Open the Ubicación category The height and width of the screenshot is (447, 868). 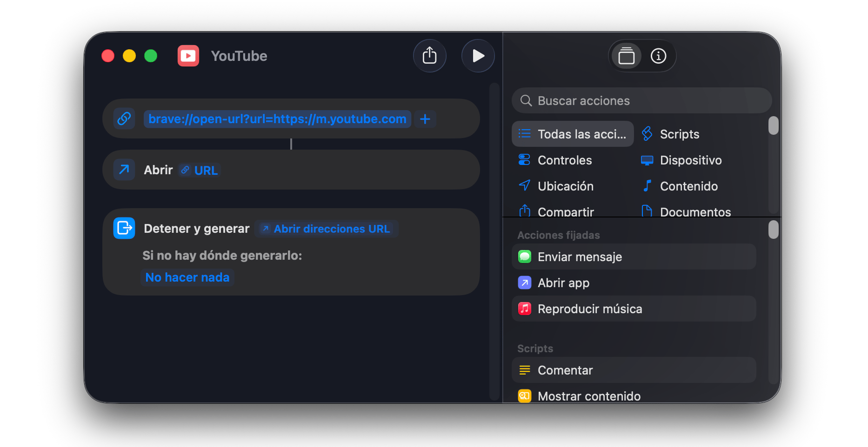click(x=556, y=186)
